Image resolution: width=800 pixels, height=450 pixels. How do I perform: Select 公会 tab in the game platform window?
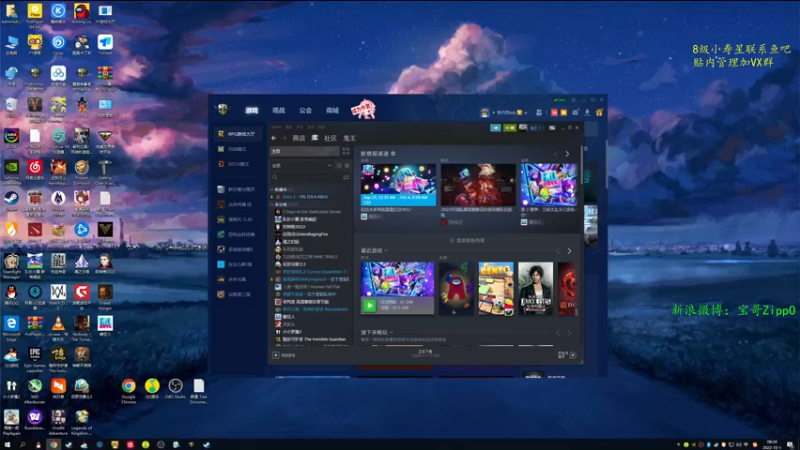[x=305, y=110]
